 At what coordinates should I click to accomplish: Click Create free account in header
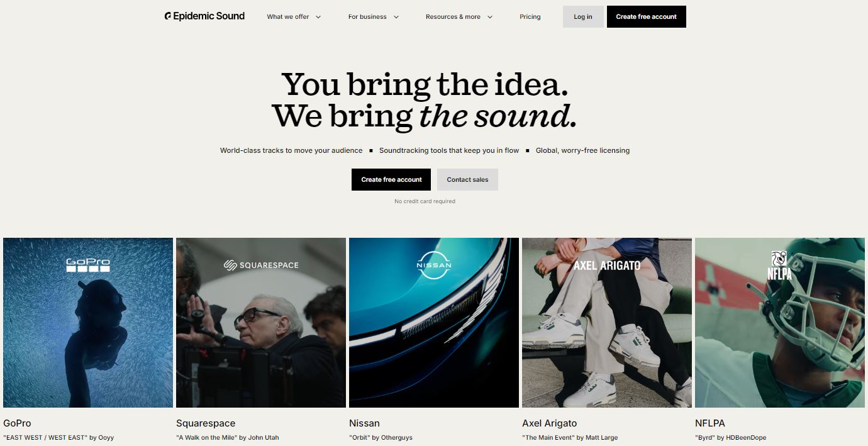647,17
